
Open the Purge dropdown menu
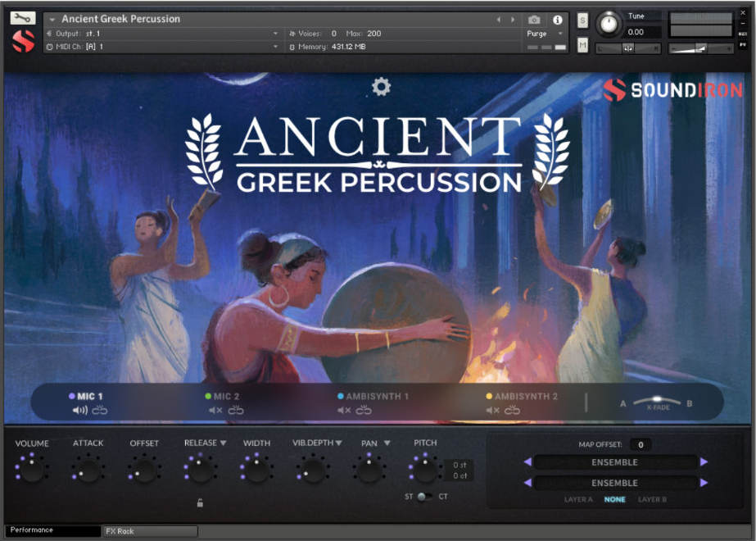point(544,34)
